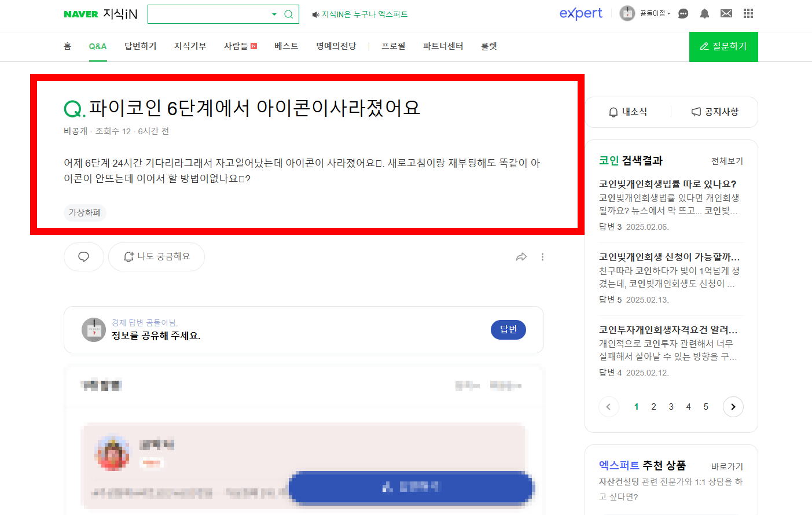Open the 룰렛 tab

click(489, 46)
